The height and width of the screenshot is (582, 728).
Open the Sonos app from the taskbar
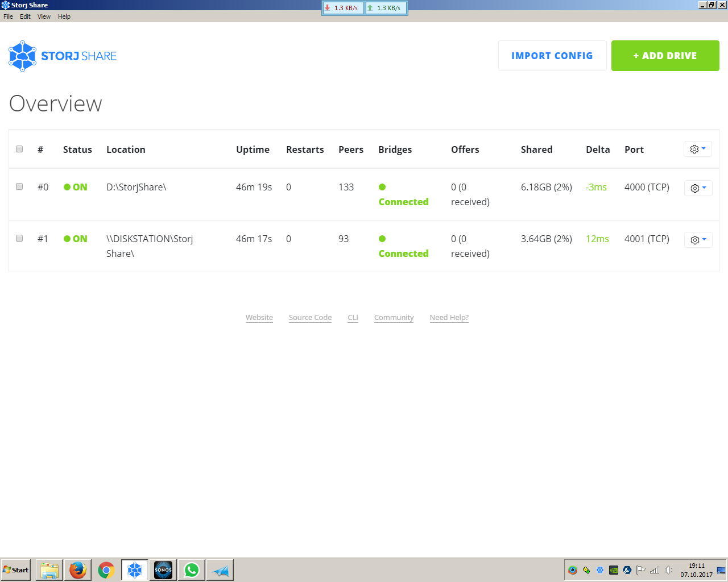(x=163, y=570)
